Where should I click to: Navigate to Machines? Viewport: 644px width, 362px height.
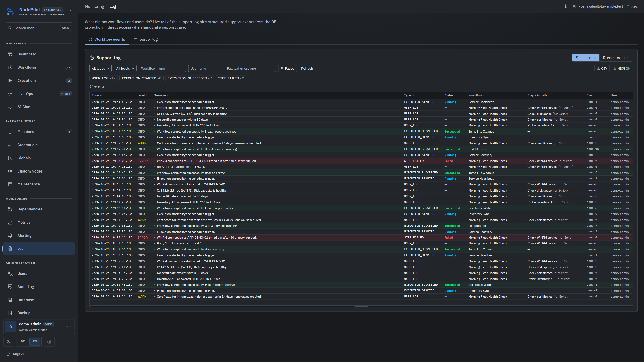[x=39, y=132]
